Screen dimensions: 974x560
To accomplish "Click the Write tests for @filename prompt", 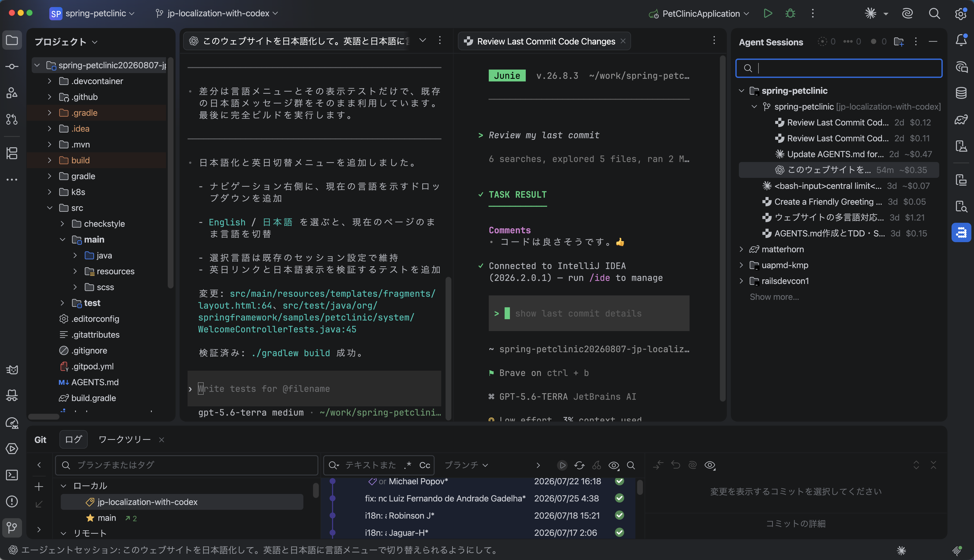I will (x=314, y=389).
